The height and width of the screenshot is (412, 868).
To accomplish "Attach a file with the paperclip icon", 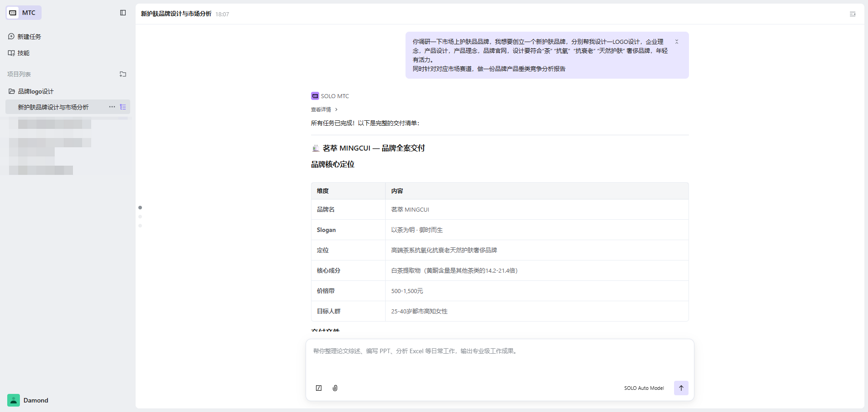I will (335, 388).
